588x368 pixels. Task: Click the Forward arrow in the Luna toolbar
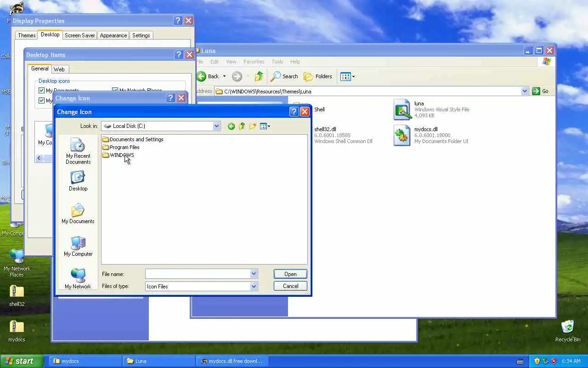pyautogui.click(x=237, y=76)
